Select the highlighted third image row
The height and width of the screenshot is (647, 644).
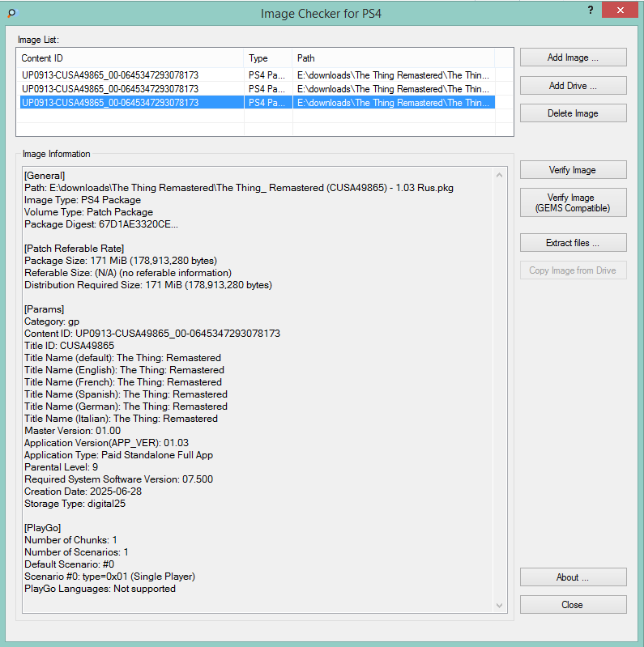[257, 102]
